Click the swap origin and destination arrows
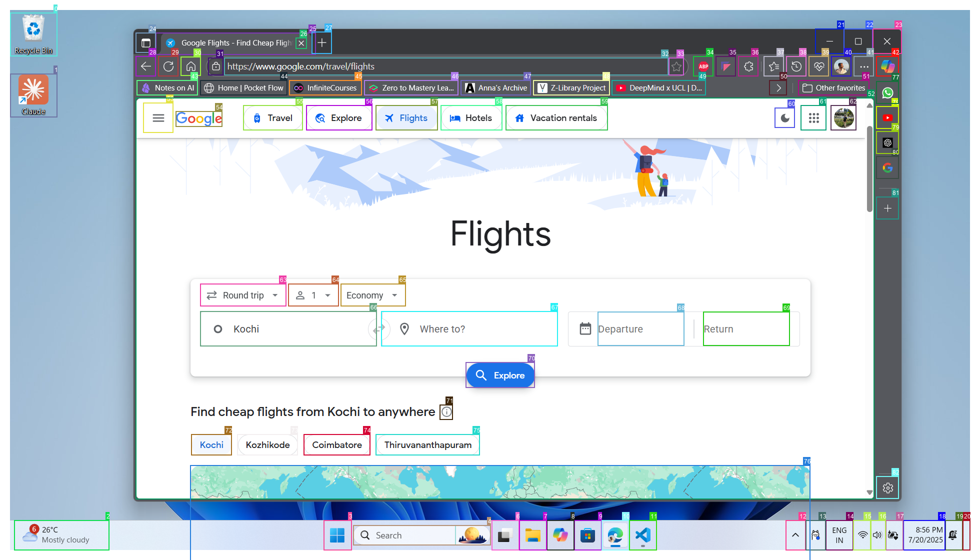This screenshot has height=560, width=980. pos(379,329)
